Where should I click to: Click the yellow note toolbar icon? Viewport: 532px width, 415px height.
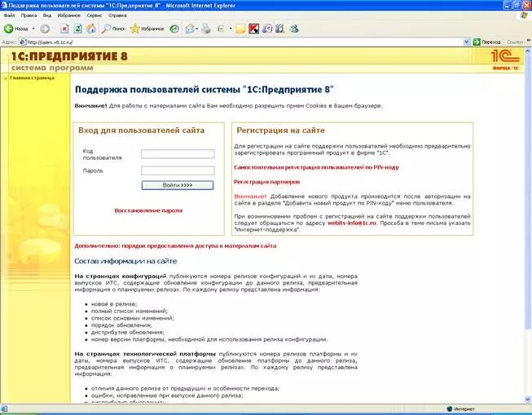coord(240,29)
